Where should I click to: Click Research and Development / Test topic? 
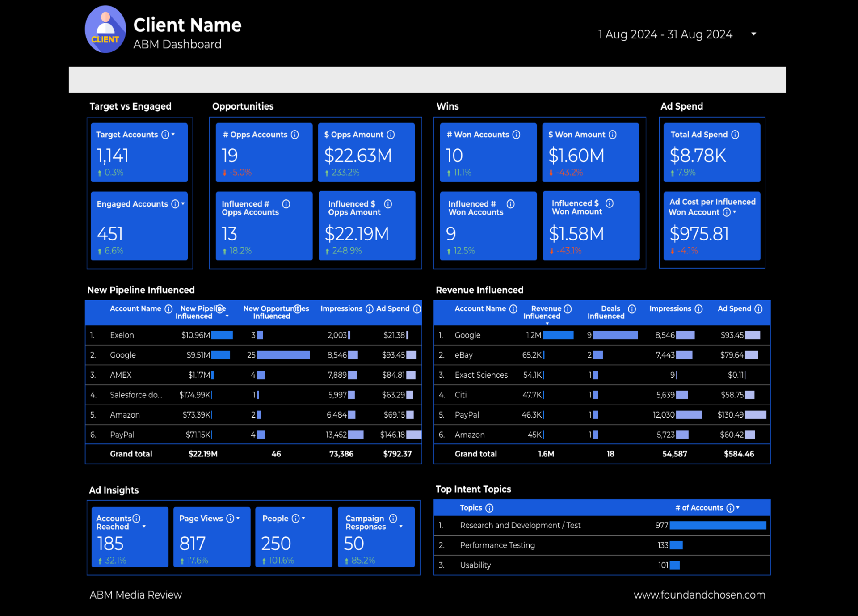click(x=520, y=525)
